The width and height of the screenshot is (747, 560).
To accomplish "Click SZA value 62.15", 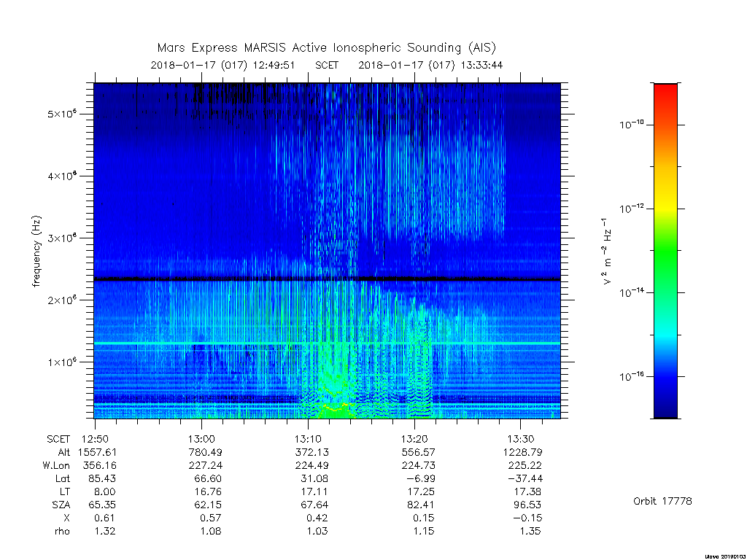I will [208, 505].
